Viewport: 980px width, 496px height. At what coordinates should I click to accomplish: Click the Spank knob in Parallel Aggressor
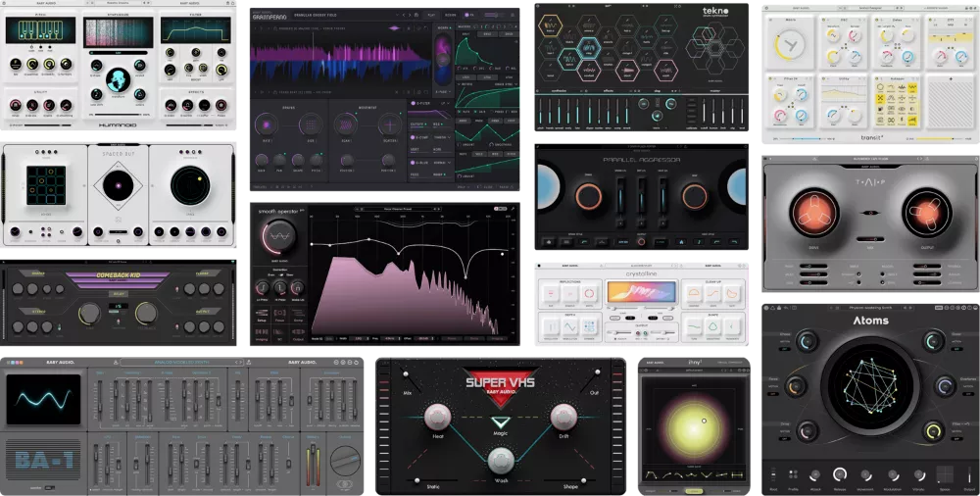pos(587,196)
